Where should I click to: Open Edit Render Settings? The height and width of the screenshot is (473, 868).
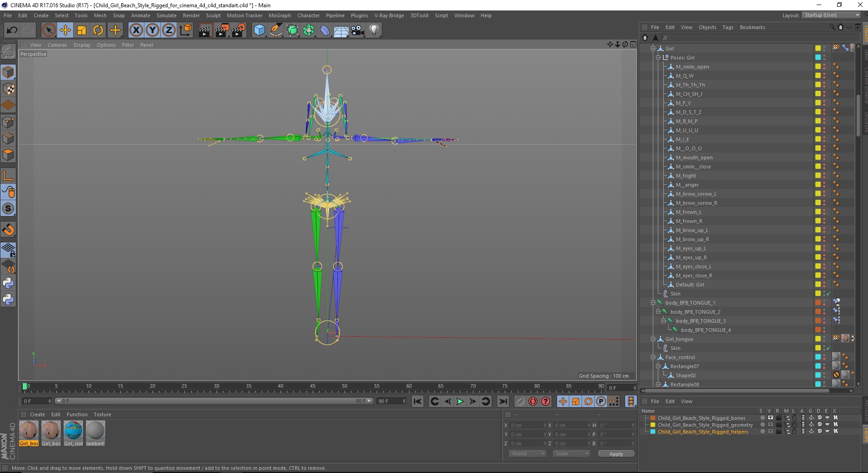click(239, 30)
